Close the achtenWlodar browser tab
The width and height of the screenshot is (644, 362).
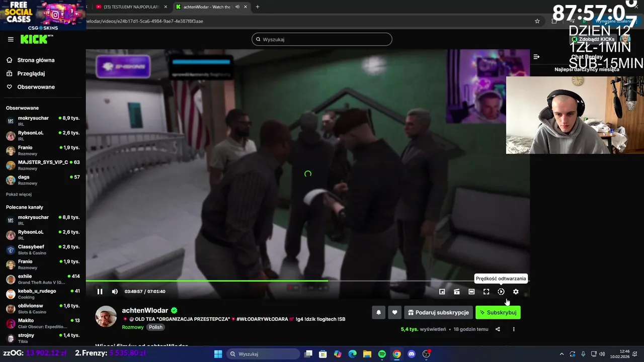point(245,7)
